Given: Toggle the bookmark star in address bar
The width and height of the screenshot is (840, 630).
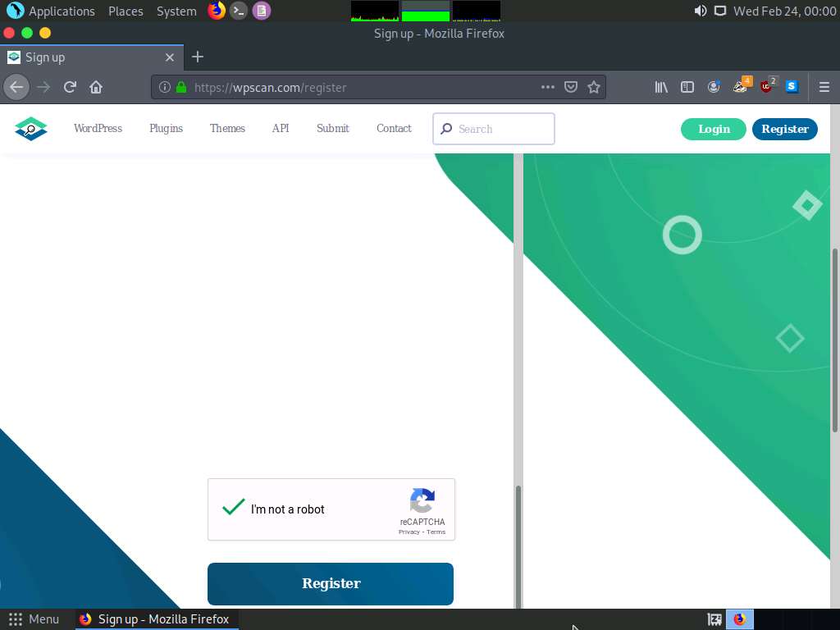Looking at the screenshot, I should (x=594, y=87).
